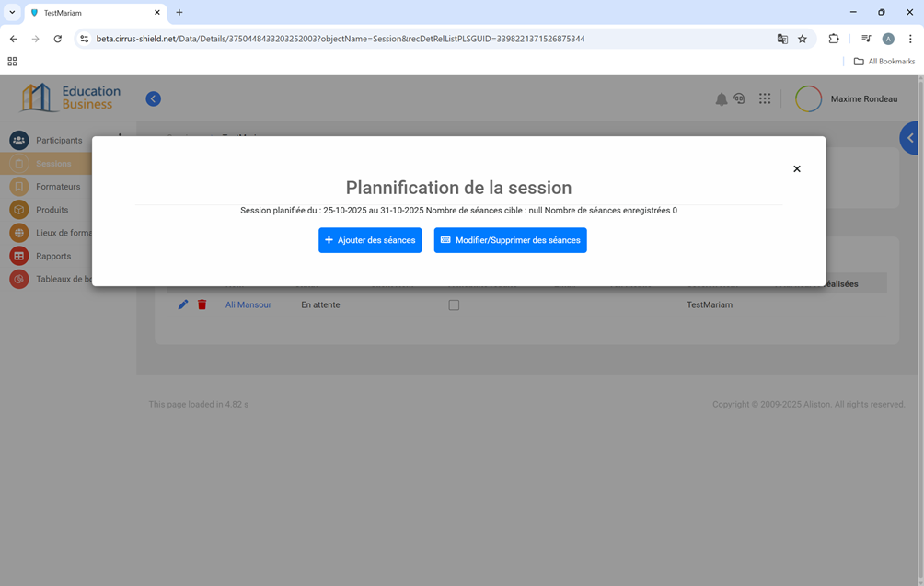
Task: Open the Ali Mansour participant link
Action: (x=248, y=304)
